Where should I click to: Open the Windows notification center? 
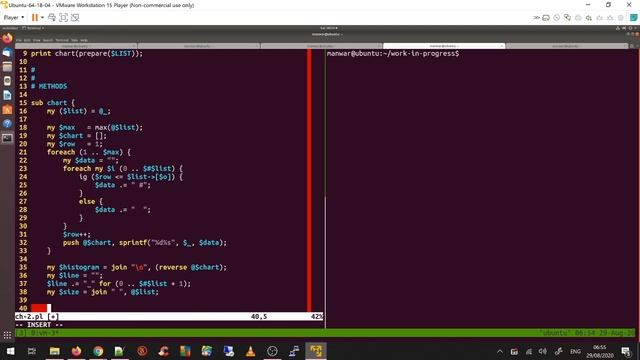(x=626, y=351)
